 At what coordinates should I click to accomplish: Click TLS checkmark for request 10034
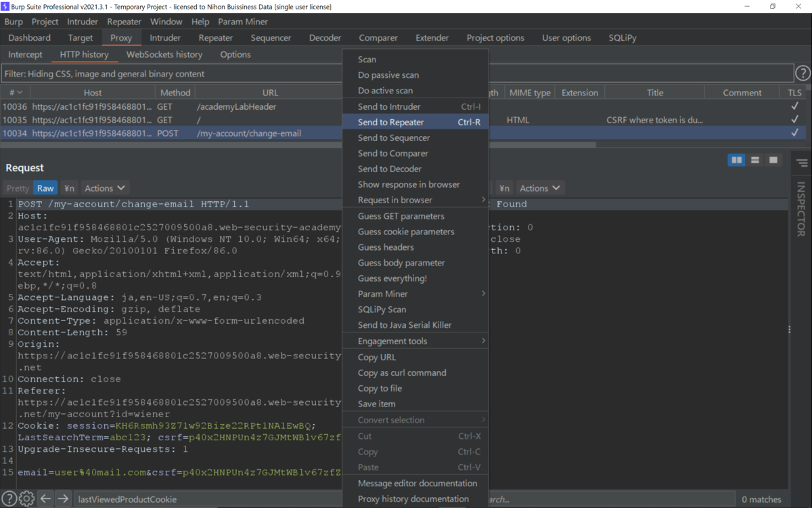click(x=794, y=133)
